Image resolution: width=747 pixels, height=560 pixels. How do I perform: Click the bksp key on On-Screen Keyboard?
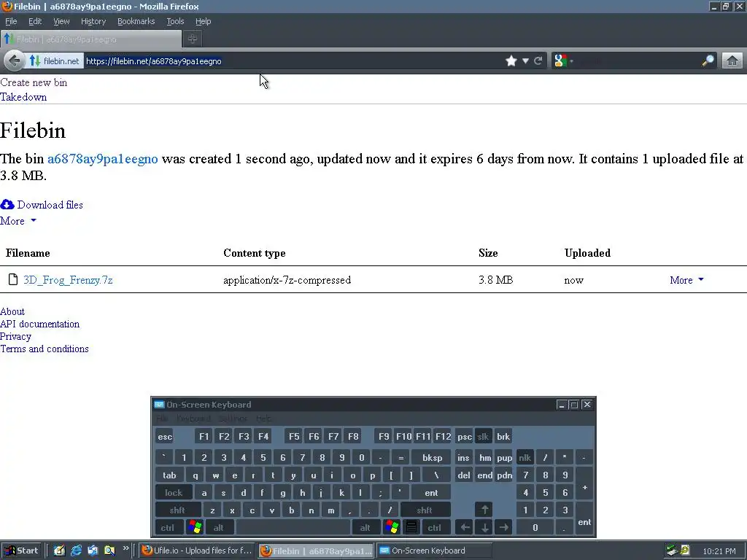(432, 458)
